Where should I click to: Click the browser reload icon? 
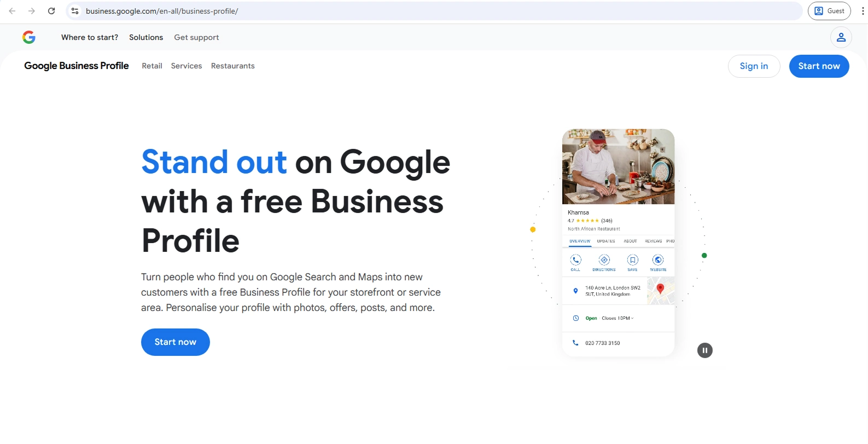(51, 11)
